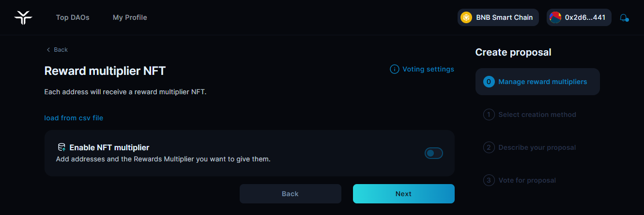This screenshot has height=215, width=644.
Task: Open the BNB Smart Chain network selector
Action: click(x=498, y=17)
